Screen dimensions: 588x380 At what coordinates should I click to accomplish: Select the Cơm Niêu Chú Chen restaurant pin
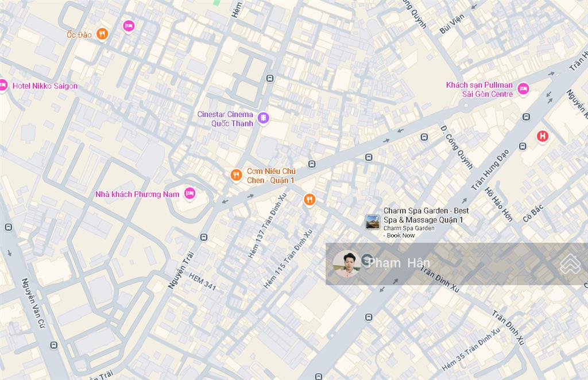236,175
